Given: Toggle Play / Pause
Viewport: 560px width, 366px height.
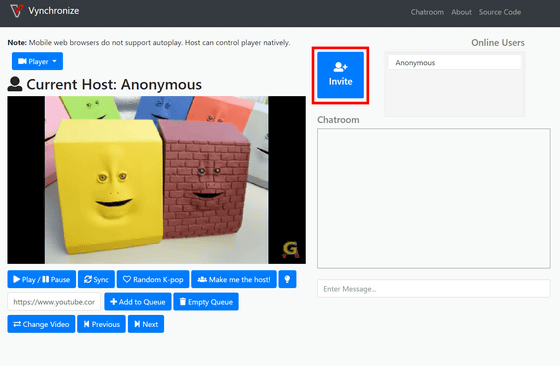Looking at the screenshot, I should pos(41,279).
